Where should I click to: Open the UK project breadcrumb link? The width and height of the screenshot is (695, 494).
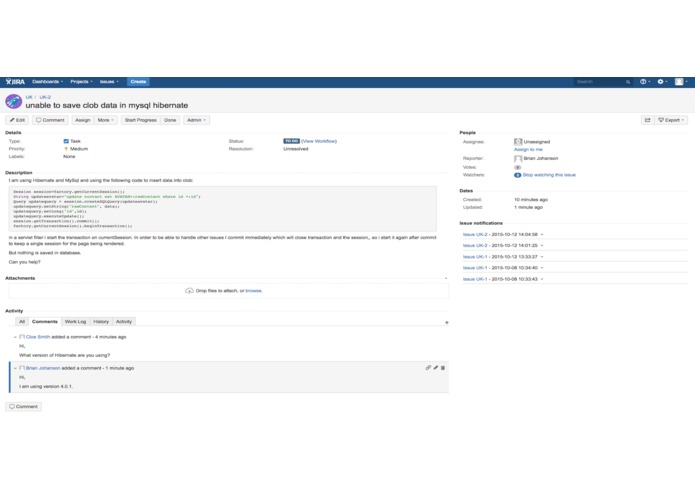pos(29,97)
